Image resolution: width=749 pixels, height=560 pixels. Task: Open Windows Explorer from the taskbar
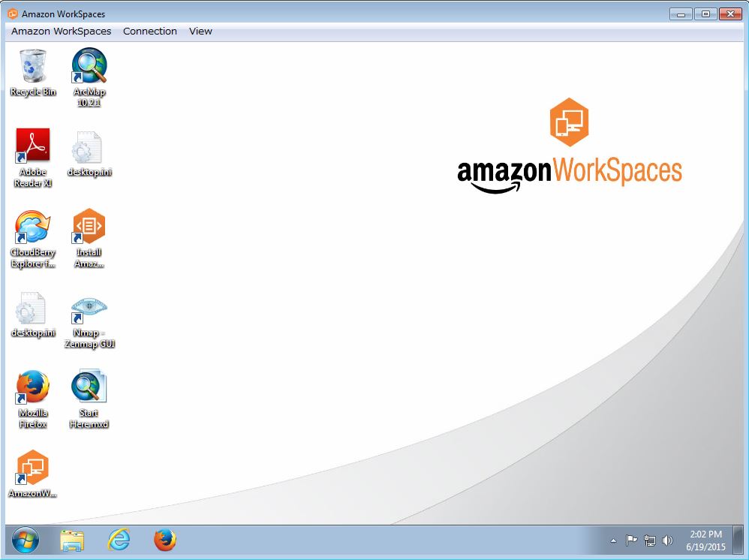(x=72, y=540)
